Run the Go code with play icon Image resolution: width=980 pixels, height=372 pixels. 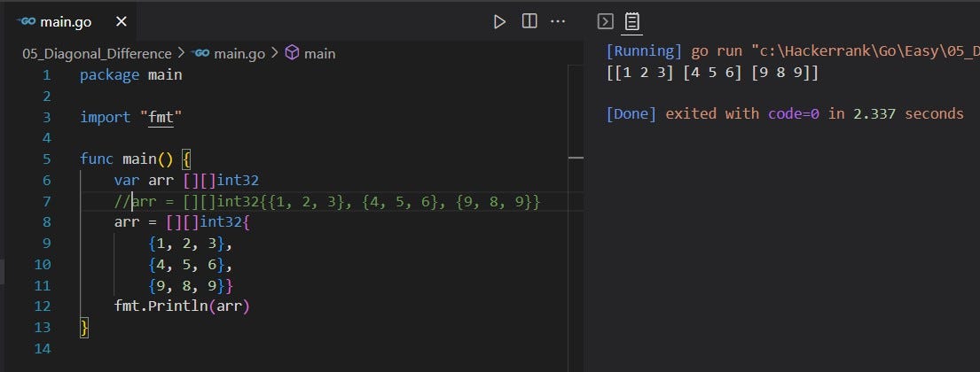pyautogui.click(x=499, y=22)
